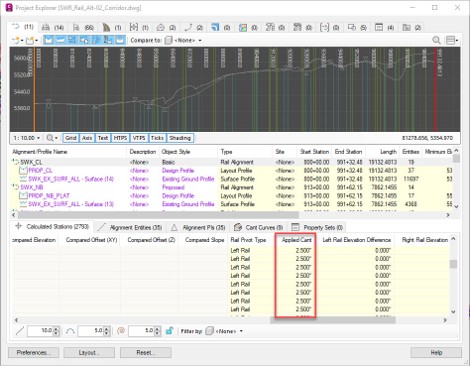Select SWX_EX_SURF_ALL - Surface (13) profile
This screenshot has height=366, width=470.
pos(232,204)
